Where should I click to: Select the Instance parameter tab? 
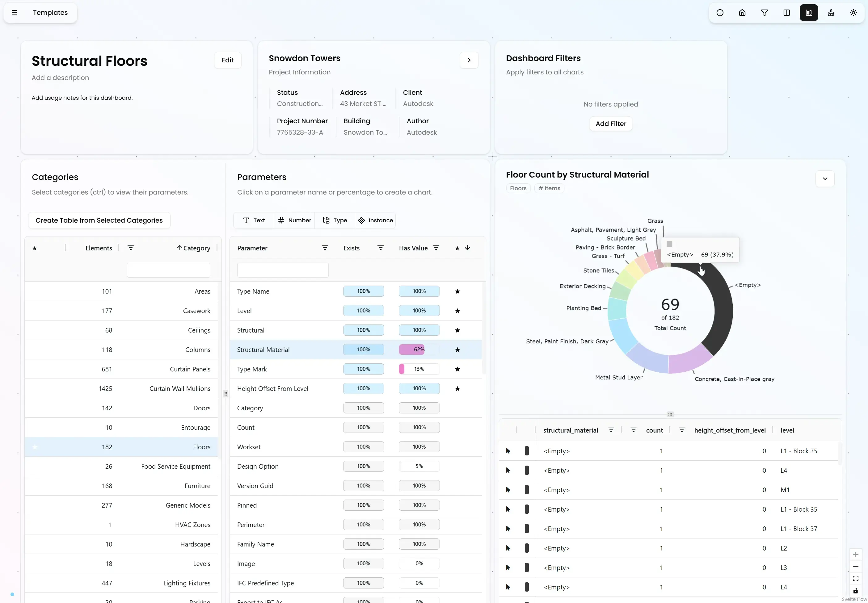point(375,220)
